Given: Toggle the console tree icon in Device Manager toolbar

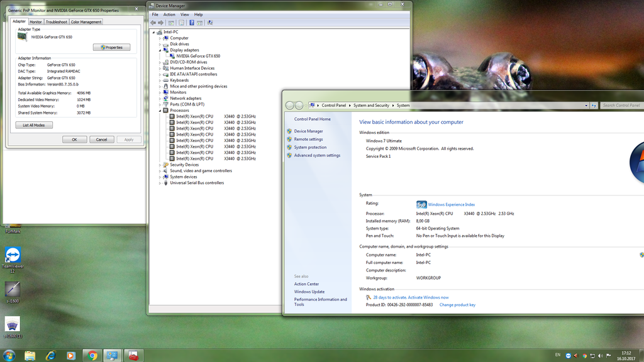Looking at the screenshot, I should point(171,23).
